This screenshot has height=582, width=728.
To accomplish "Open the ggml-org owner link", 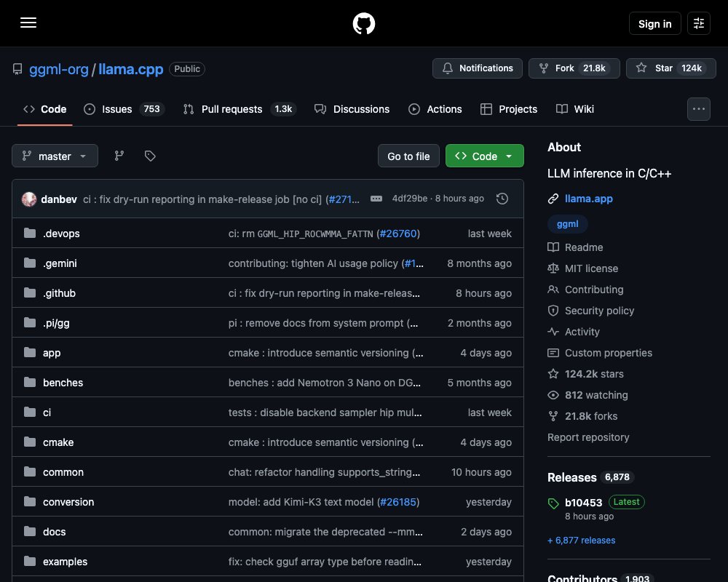I will coord(58,69).
